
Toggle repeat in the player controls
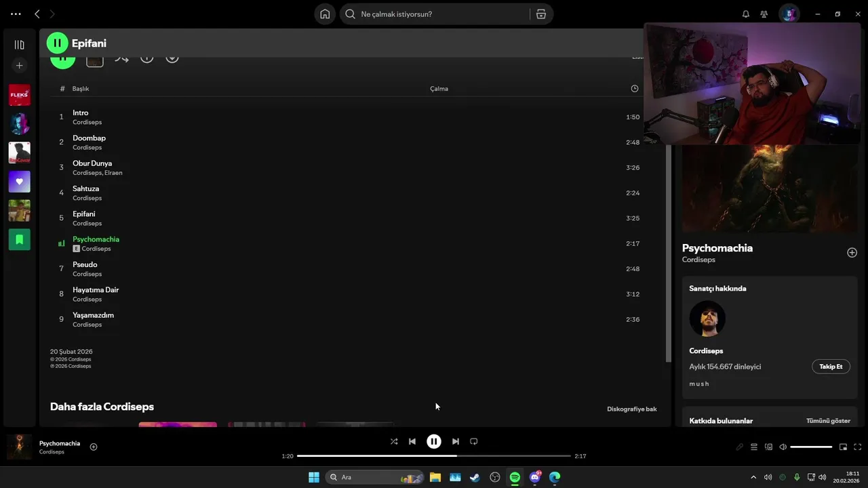(474, 441)
